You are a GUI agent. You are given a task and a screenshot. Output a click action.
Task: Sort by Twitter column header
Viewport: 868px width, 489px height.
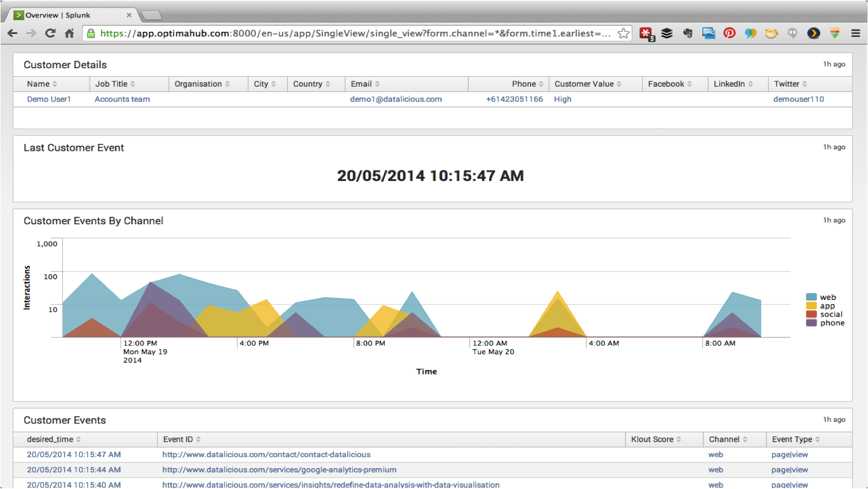(x=791, y=84)
